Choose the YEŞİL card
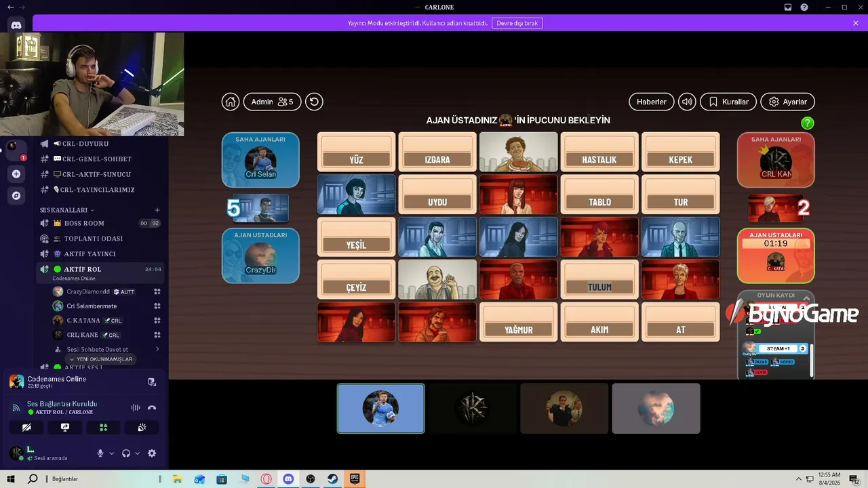 [x=356, y=237]
